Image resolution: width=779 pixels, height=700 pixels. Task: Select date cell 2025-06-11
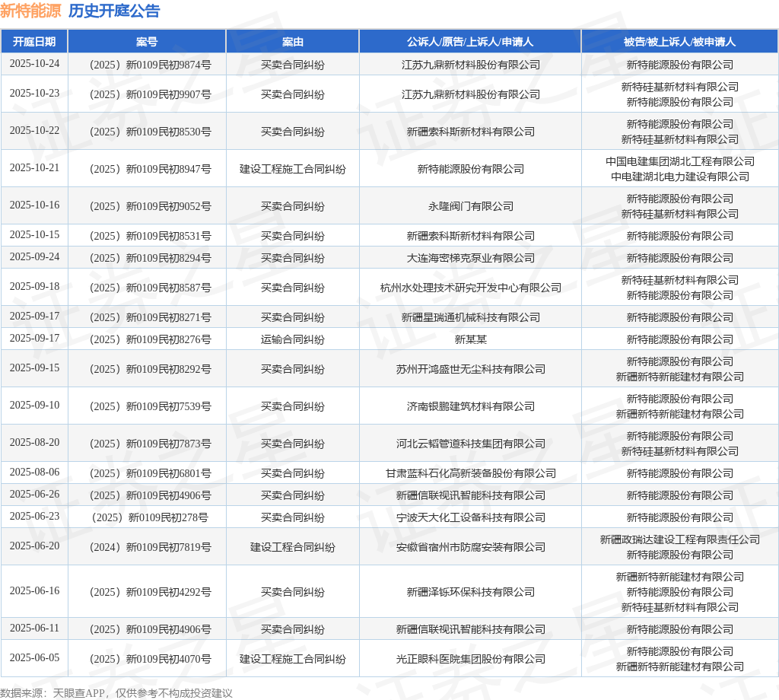tap(34, 628)
